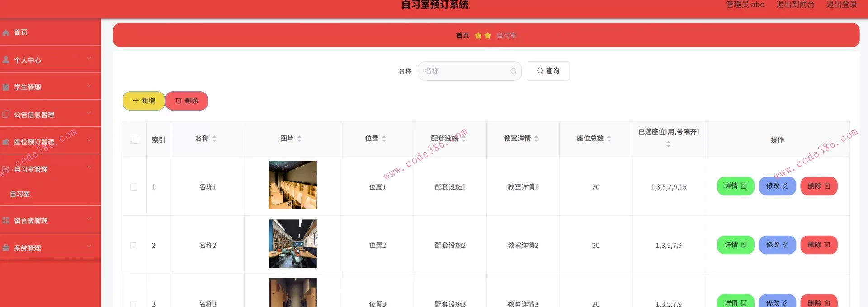Click the cell 配套设施1
This screenshot has height=307, width=868.
[450, 187]
